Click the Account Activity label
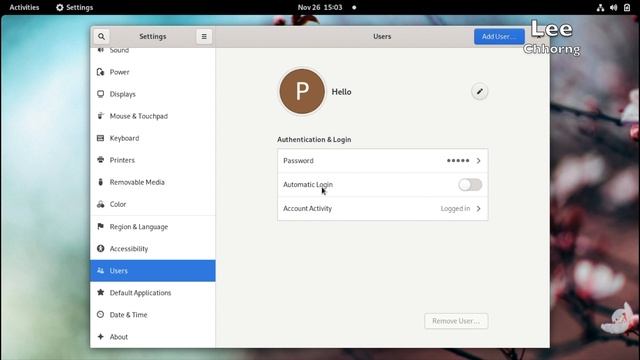 pos(307,209)
